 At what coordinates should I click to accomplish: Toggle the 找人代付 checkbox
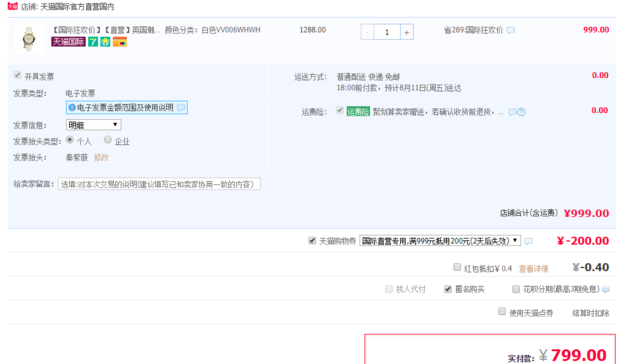click(x=389, y=289)
